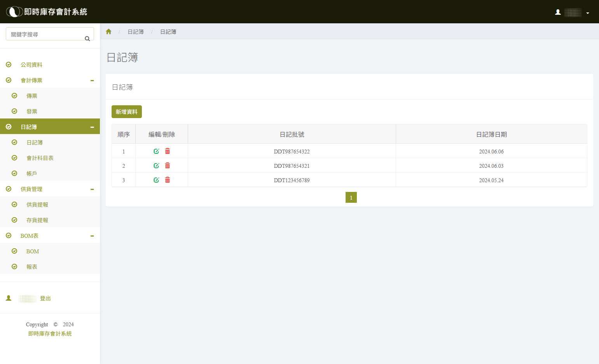The width and height of the screenshot is (599, 364).
Task: Click the check icon beside 報表
Action: point(14,266)
